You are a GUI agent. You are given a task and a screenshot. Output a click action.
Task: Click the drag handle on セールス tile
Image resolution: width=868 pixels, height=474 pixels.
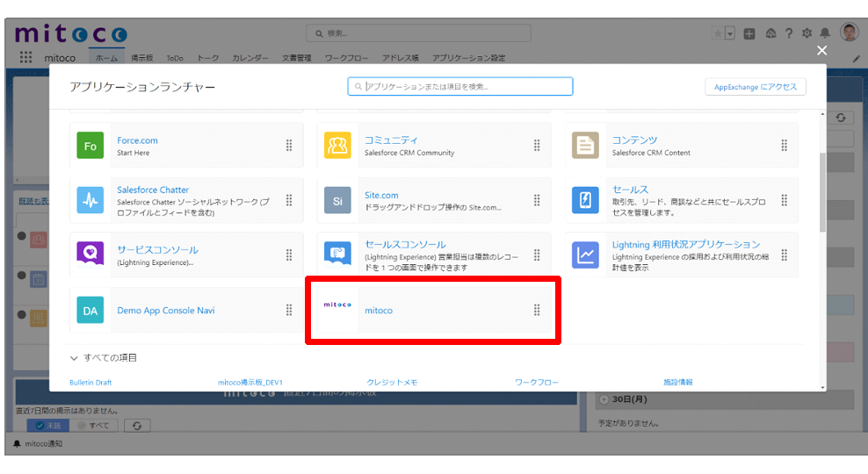(784, 200)
